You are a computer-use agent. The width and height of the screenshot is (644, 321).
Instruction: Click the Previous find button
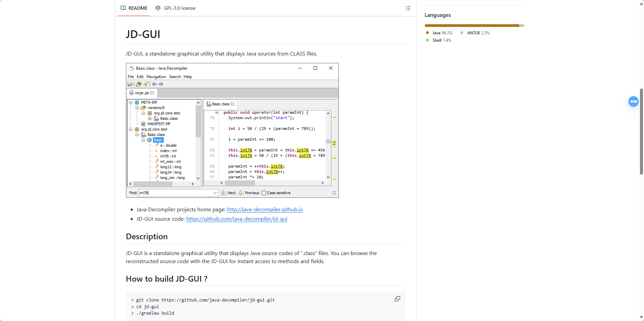(249, 193)
